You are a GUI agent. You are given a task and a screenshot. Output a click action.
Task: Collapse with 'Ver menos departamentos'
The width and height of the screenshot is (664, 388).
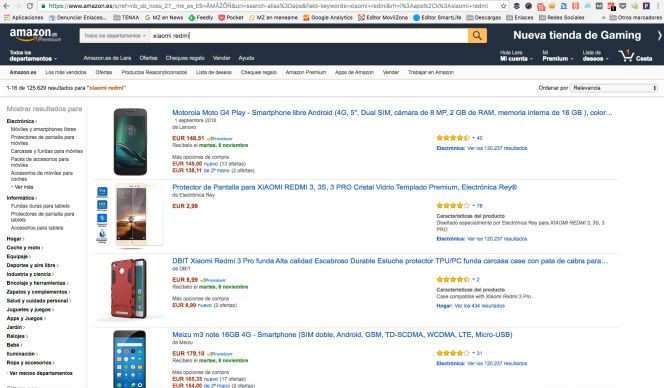[x=40, y=373]
